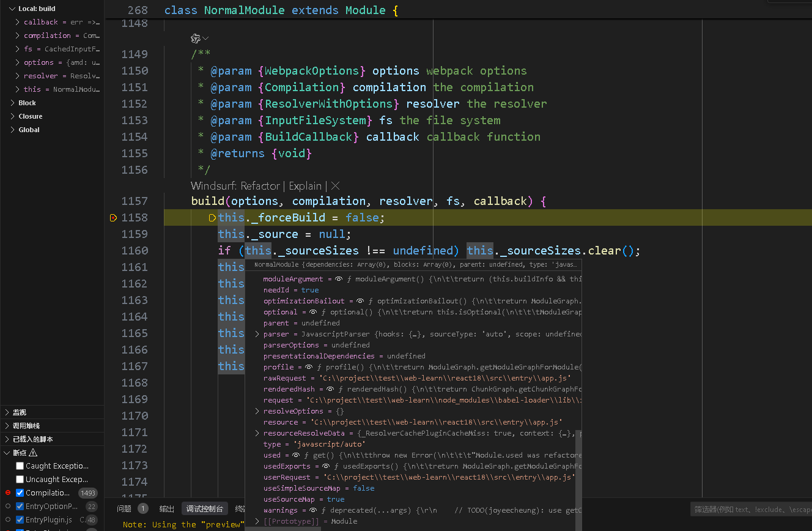Invoke the profile getter eye icon
The image size is (812, 531).
click(309, 367)
